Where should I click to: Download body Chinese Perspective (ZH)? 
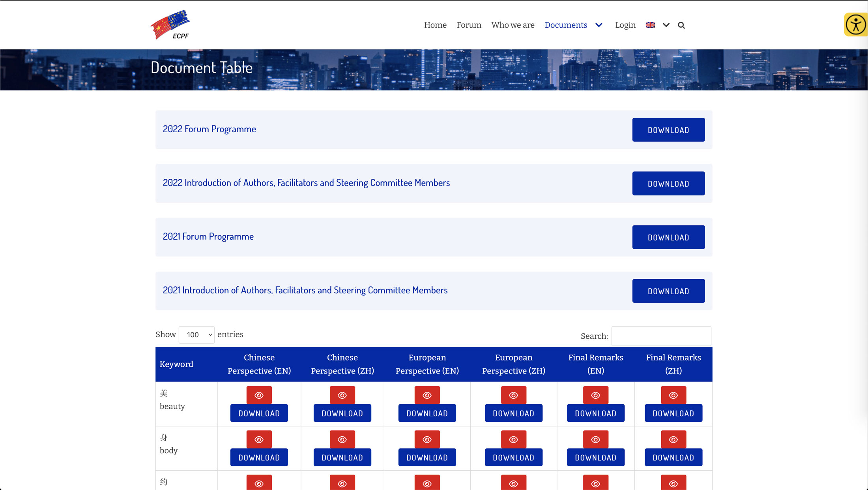pyautogui.click(x=342, y=457)
